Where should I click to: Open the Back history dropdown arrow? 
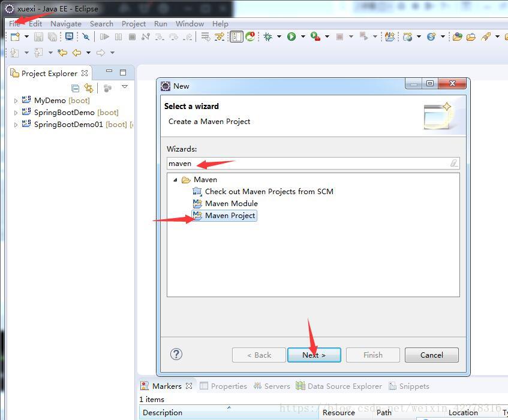(88, 52)
